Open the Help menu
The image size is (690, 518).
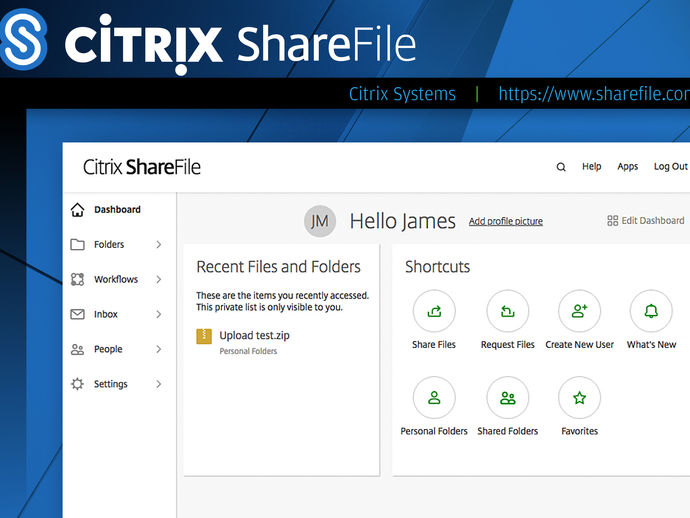click(x=591, y=166)
